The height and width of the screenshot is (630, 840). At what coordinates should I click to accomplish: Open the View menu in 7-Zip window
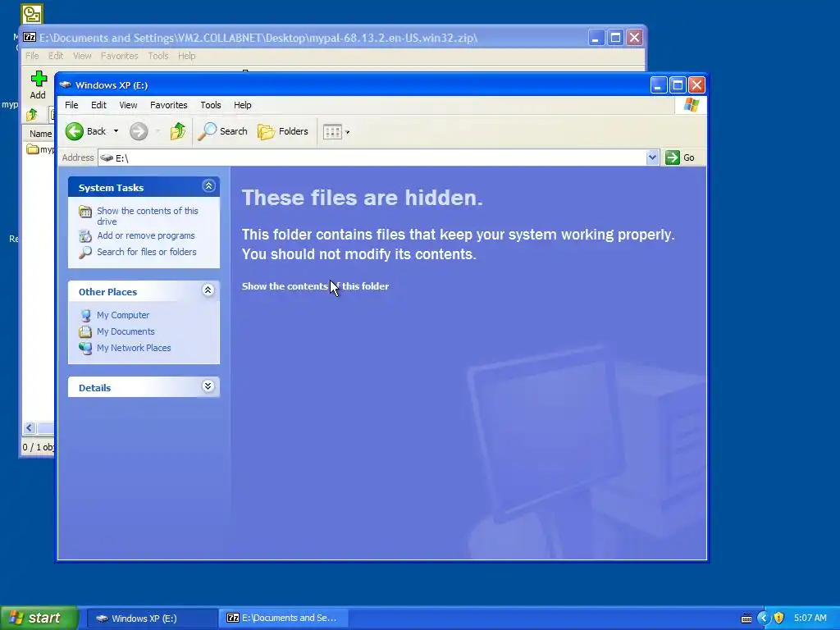(82, 56)
